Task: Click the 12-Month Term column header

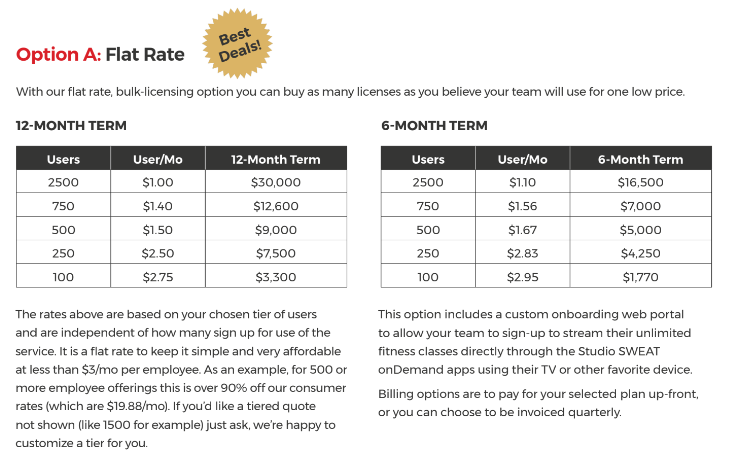Action: [275, 159]
